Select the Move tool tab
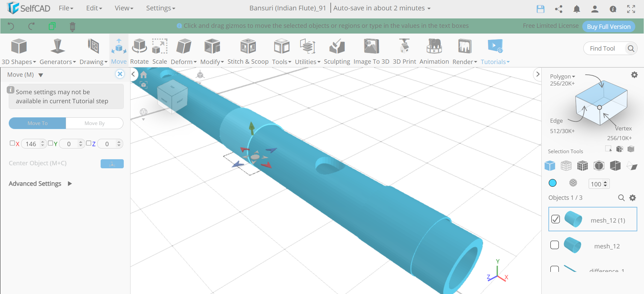The height and width of the screenshot is (294, 644). (119, 51)
